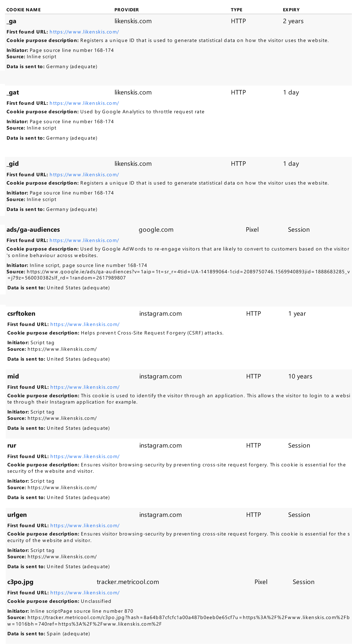352x644 pixels.
Task: Open the urlgen cookie's likenskis.com link
Action: 85,526
